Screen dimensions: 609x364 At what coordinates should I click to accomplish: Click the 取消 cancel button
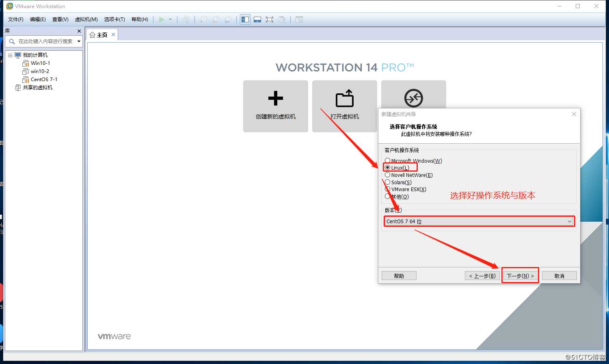(x=559, y=276)
